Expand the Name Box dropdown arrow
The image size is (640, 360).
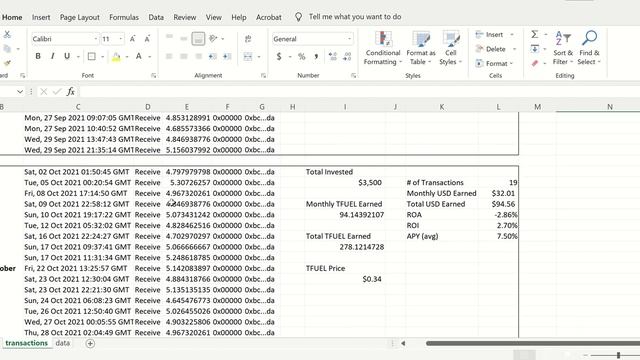coord(20,91)
